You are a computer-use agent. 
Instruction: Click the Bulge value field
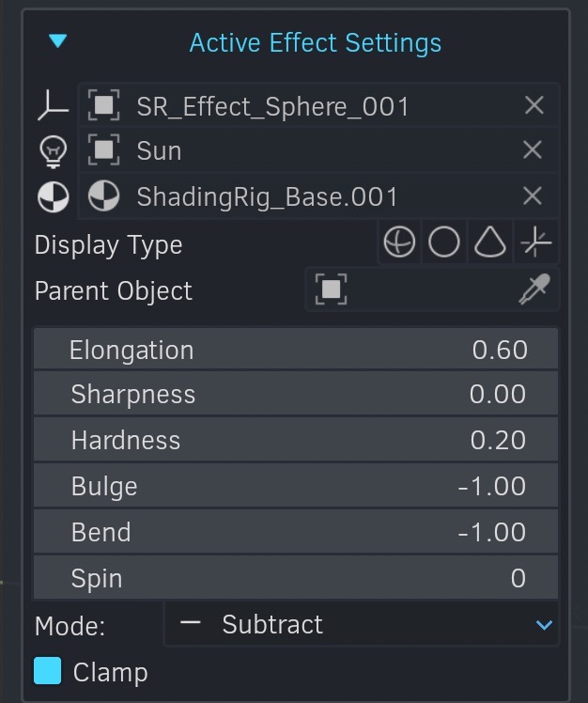click(296, 486)
